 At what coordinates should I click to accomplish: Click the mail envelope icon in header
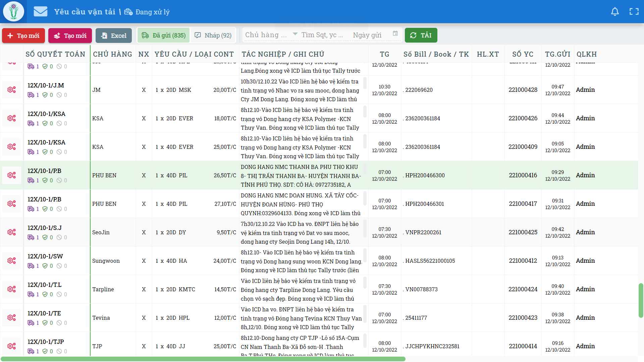click(41, 12)
